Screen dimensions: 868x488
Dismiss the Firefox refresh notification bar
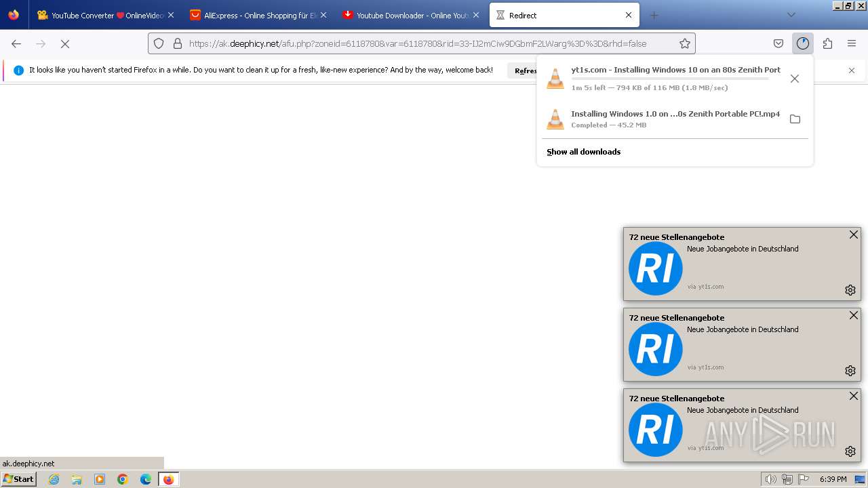pos(852,70)
